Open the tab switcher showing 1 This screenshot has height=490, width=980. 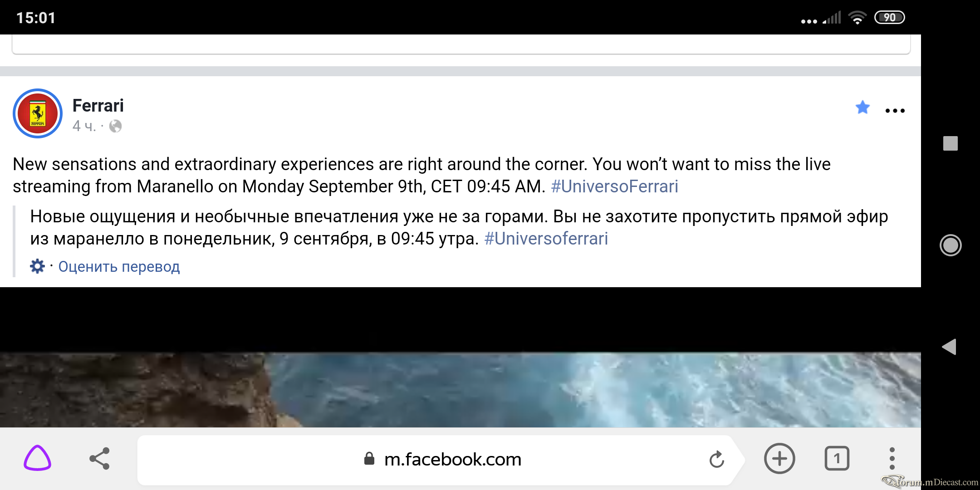click(x=837, y=459)
